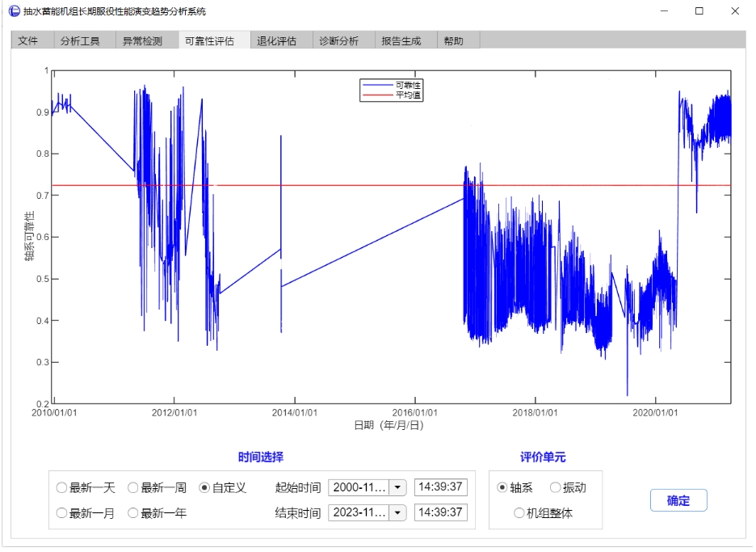Switch to the 分析工具 tab
The height and width of the screenshot is (552, 756).
point(80,40)
